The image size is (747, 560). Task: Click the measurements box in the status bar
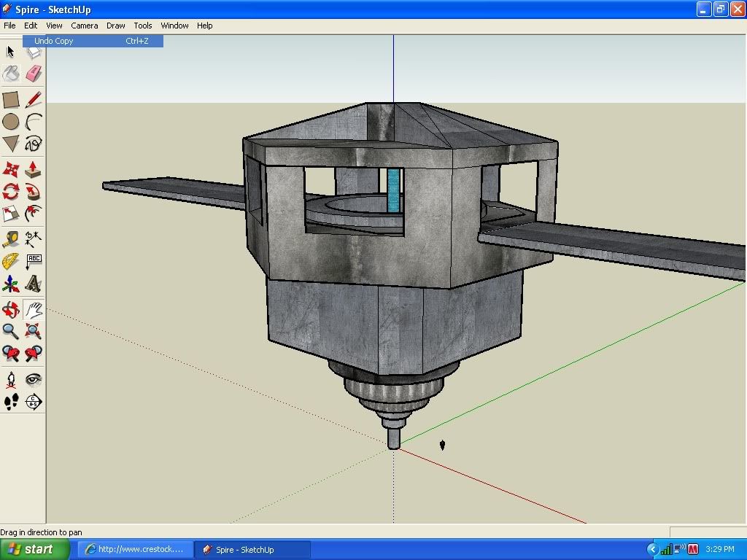[708, 532]
